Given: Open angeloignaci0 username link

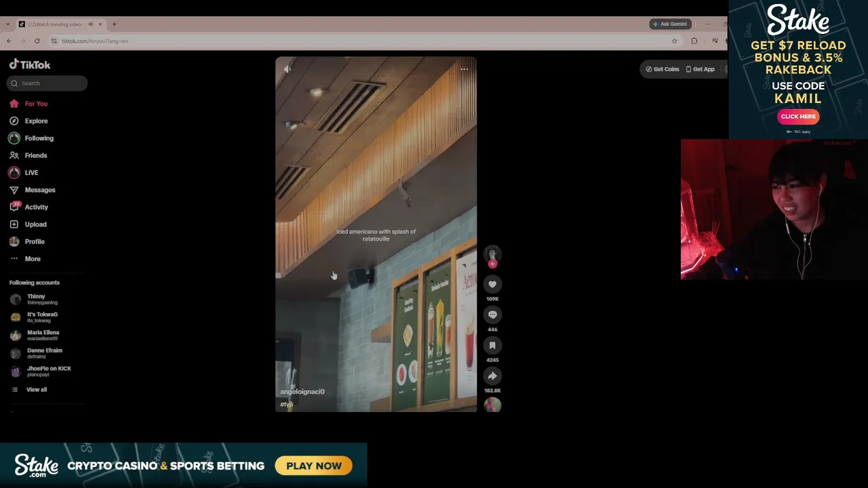Looking at the screenshot, I should 302,392.
